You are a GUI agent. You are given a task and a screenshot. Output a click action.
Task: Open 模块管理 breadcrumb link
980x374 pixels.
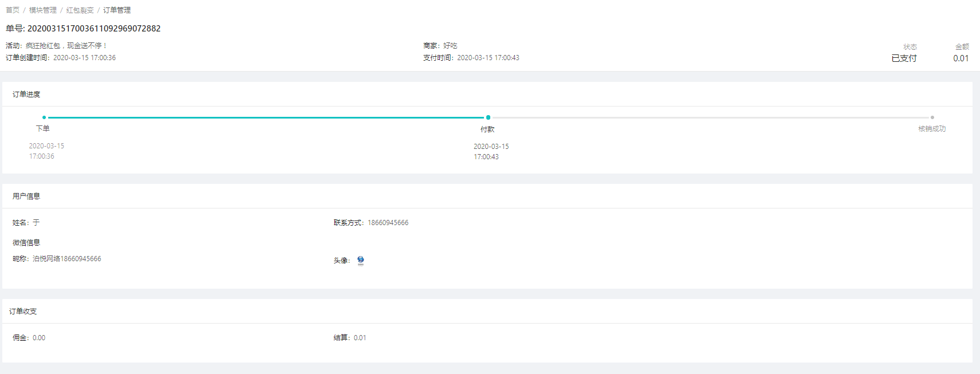point(43,10)
